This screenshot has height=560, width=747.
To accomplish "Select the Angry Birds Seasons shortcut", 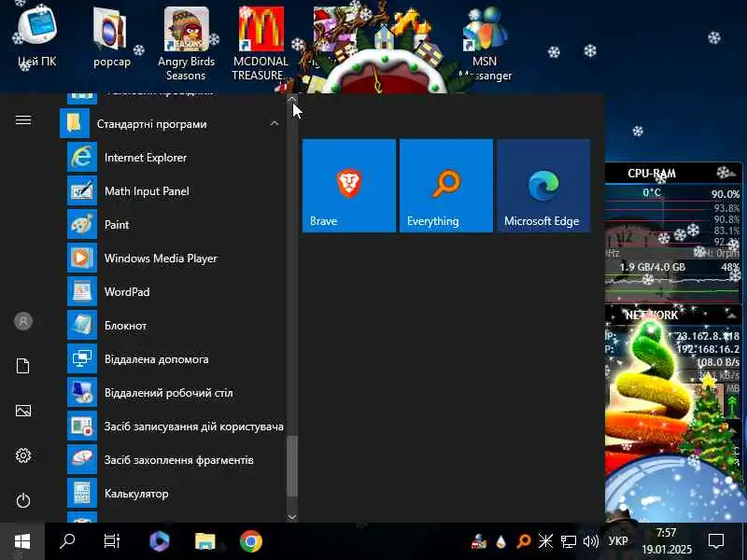I will pyautogui.click(x=186, y=44).
